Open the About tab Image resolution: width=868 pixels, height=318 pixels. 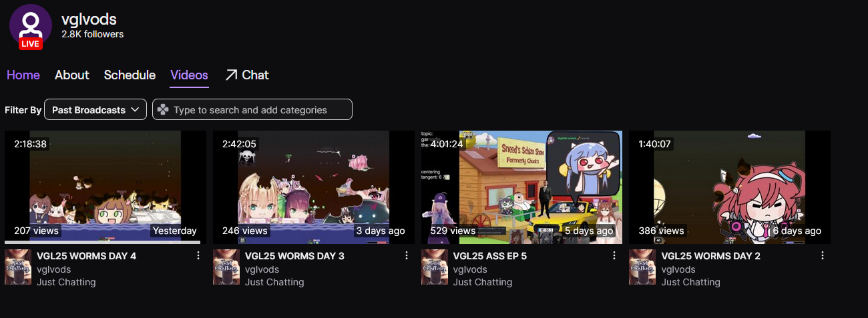click(72, 75)
